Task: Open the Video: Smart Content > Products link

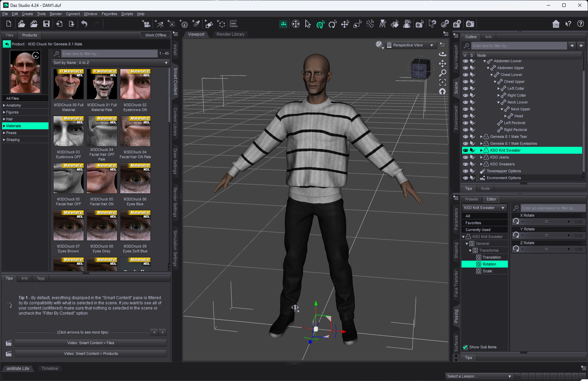Action: pos(91,353)
